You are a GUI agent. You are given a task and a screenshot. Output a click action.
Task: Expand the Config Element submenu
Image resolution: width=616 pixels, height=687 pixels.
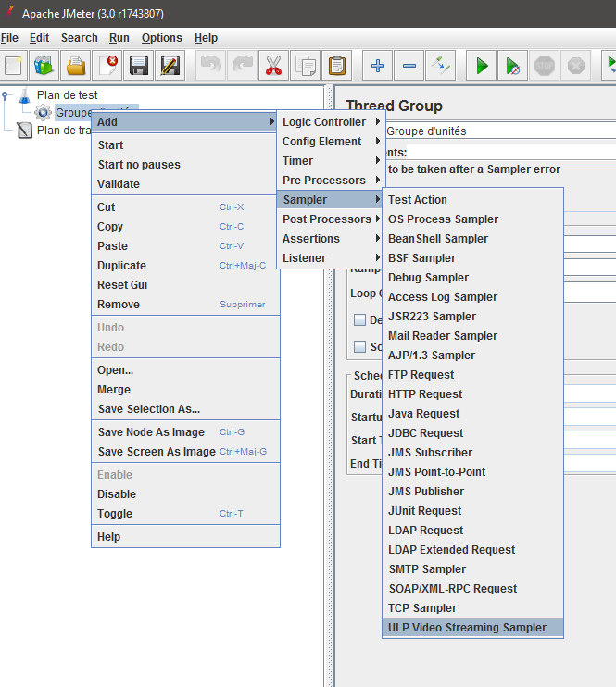point(331,142)
